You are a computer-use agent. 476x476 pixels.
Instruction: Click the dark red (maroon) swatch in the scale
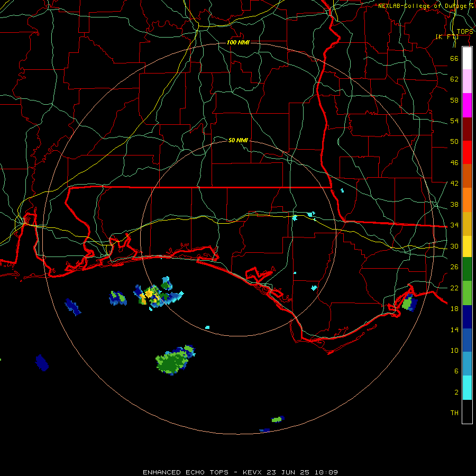(x=467, y=129)
